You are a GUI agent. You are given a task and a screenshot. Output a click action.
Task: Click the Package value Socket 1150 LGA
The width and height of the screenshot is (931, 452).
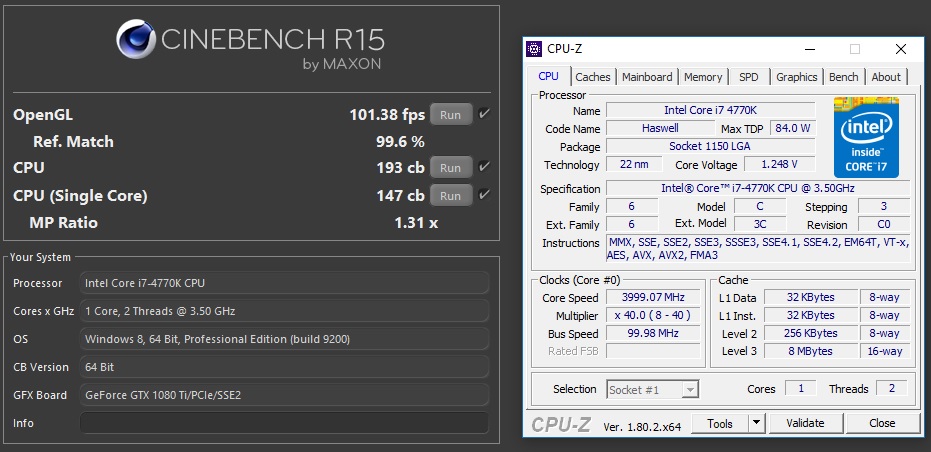710,146
